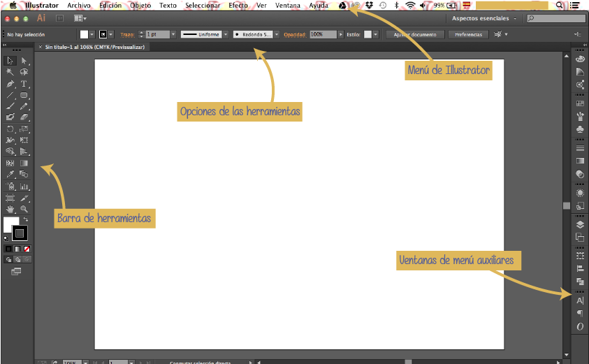This screenshot has width=589, height=364.
Task: Open the Texto menu
Action: tap(168, 6)
